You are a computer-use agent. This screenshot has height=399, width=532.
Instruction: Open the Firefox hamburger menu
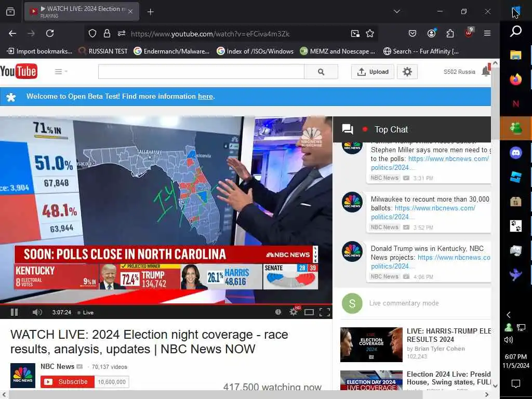(487, 33)
